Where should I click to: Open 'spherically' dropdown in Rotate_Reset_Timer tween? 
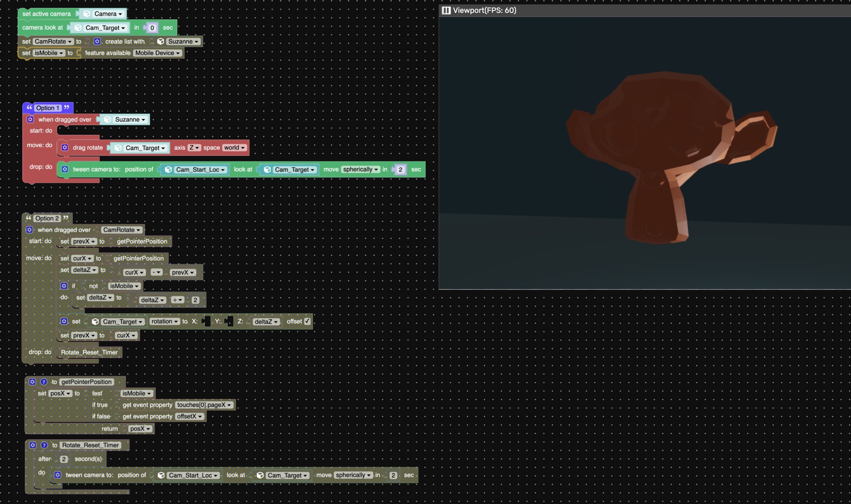click(353, 475)
